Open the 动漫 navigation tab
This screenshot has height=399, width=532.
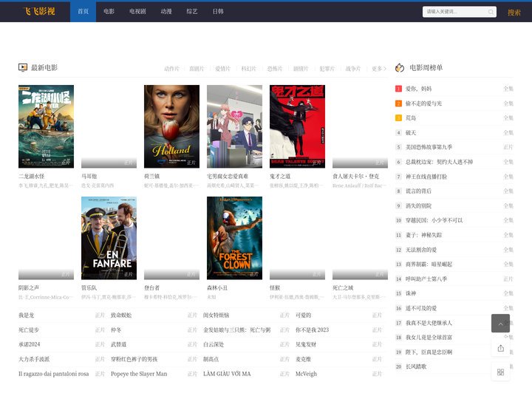[166, 12]
